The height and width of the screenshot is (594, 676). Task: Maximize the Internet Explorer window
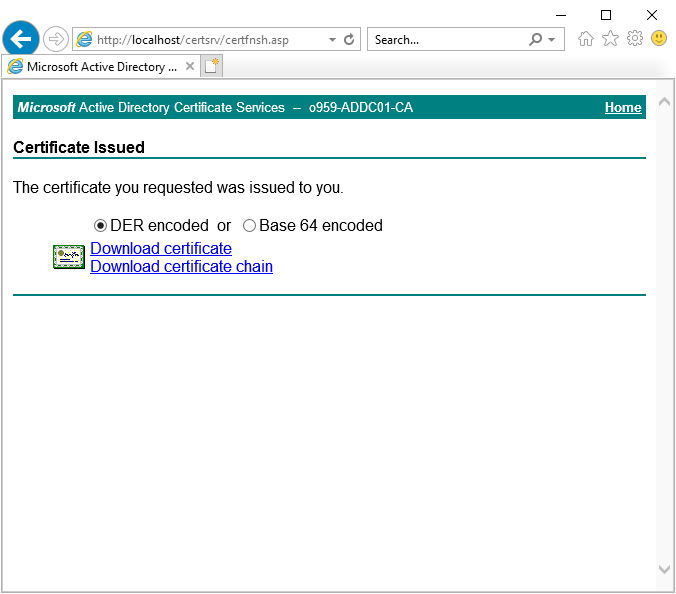(606, 15)
